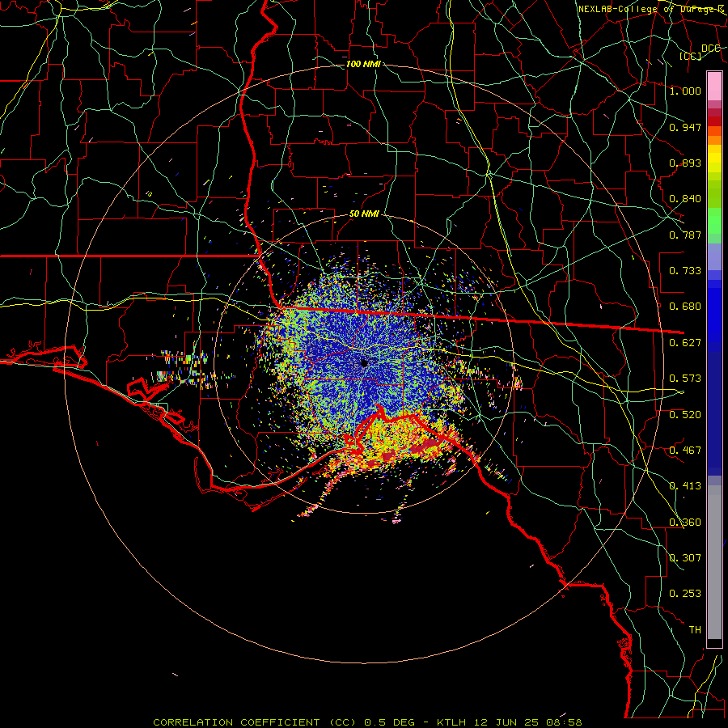The height and width of the screenshot is (728, 728).
Task: Click the 0.5 DEG elevation text
Action: pyautogui.click(x=390, y=722)
